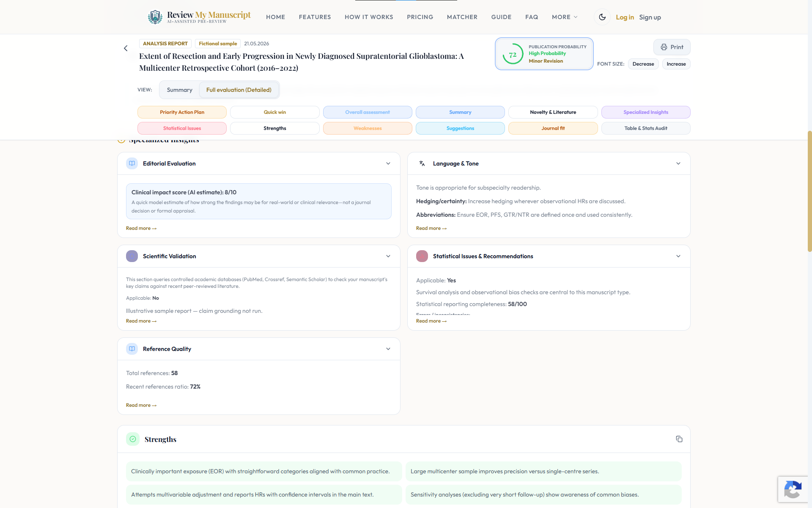812x508 pixels.
Task: Jump to Table & Stats Audit section
Action: click(x=646, y=128)
